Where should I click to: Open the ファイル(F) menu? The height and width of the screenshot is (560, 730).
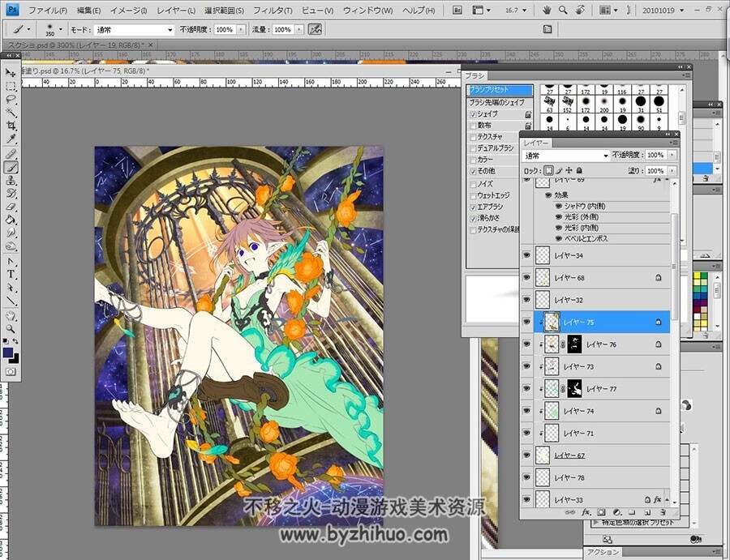(48, 10)
